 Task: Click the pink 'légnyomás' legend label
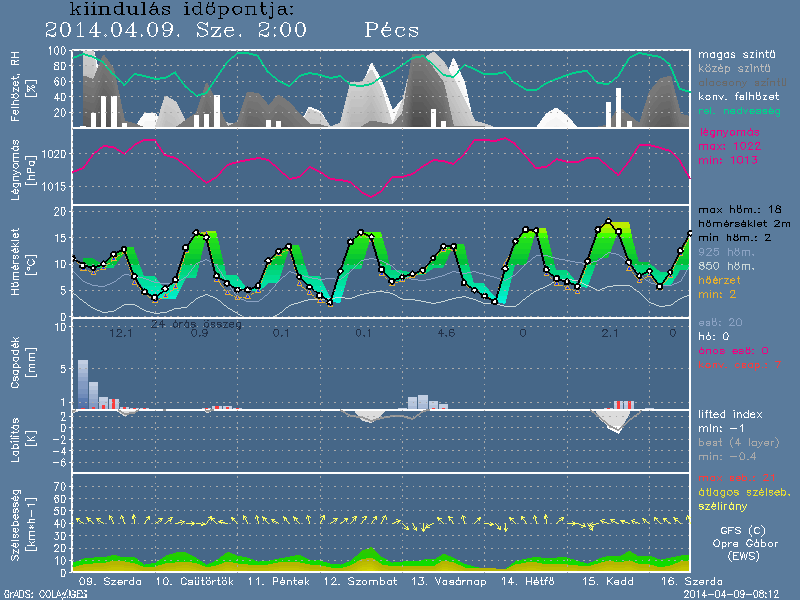tap(727, 132)
